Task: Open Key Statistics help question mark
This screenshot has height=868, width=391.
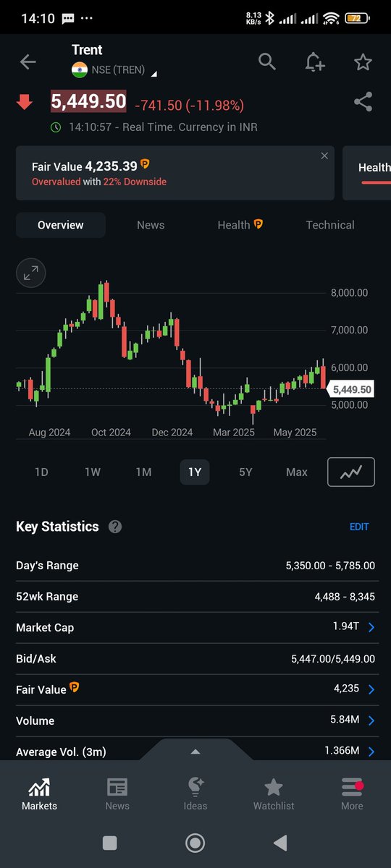Action: [115, 527]
